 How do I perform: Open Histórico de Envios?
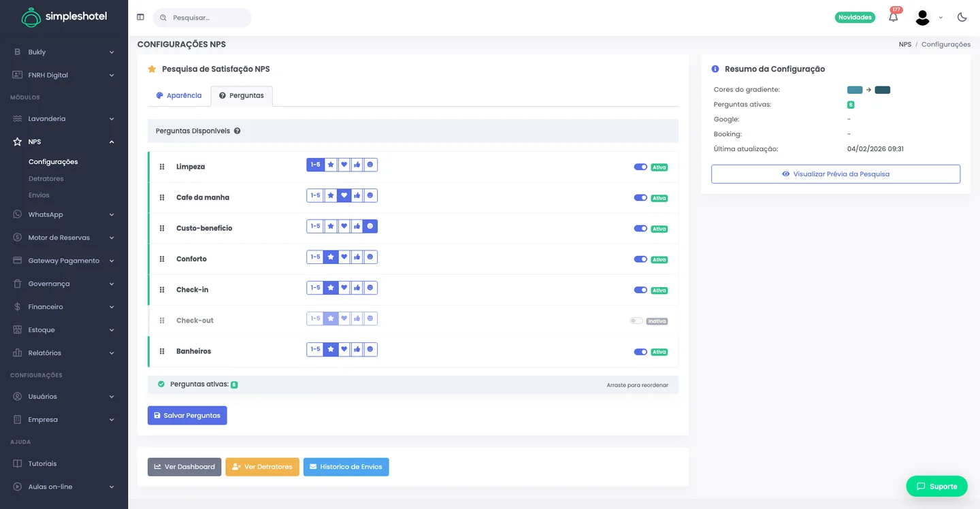click(346, 467)
